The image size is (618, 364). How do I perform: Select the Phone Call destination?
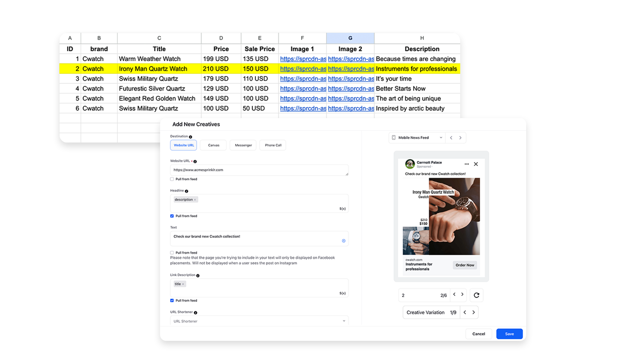[x=273, y=145]
